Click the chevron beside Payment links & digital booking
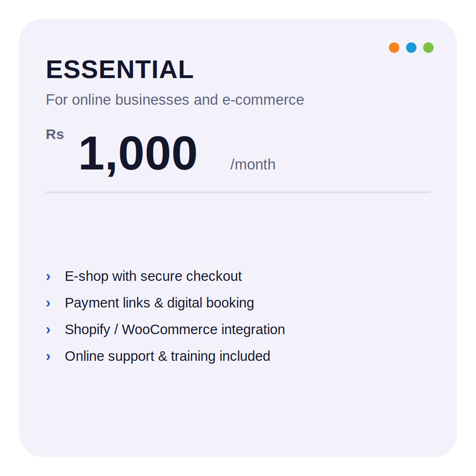This screenshot has width=476, height=476. click(48, 303)
